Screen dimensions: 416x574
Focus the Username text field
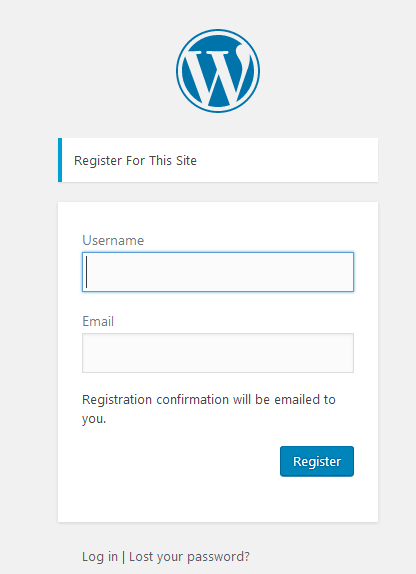[x=218, y=272]
